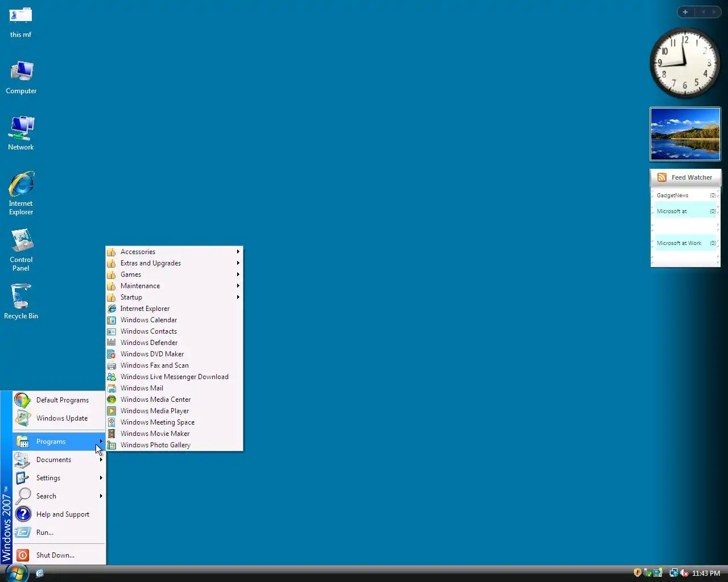Image resolution: width=728 pixels, height=582 pixels.
Task: Open Windows Photo Gallery
Action: (x=174, y=445)
